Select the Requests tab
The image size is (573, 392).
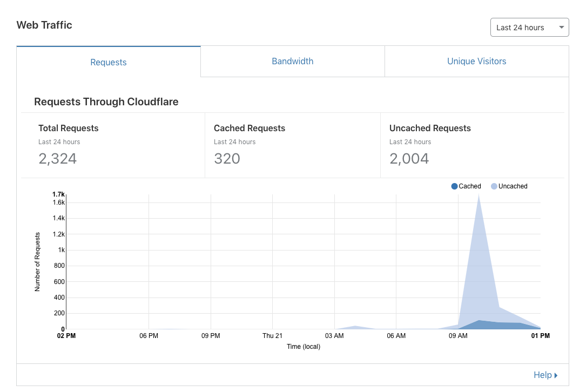[x=109, y=62]
